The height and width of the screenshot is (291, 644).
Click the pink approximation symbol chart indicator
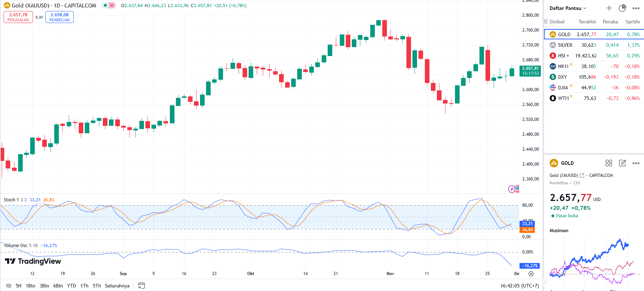(112, 5)
